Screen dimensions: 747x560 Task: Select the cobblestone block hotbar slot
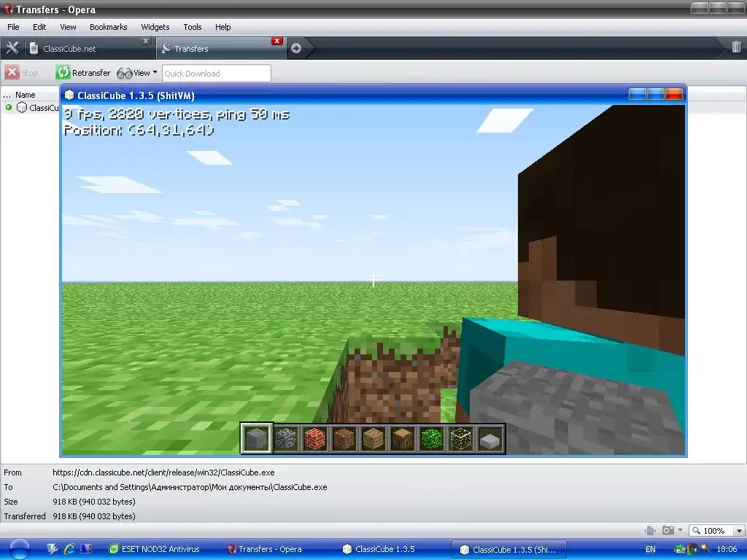(x=286, y=438)
